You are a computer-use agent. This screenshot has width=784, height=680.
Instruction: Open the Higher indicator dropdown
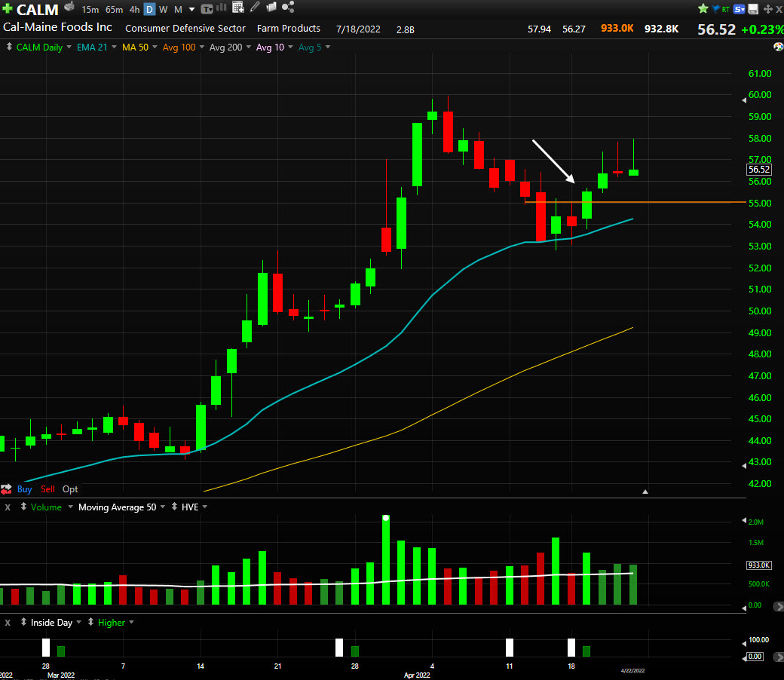(131, 622)
